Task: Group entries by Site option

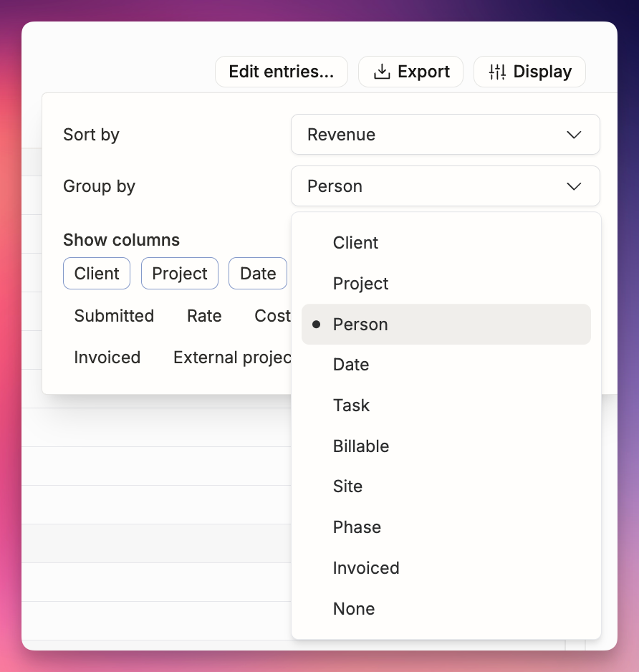Action: click(x=446, y=486)
